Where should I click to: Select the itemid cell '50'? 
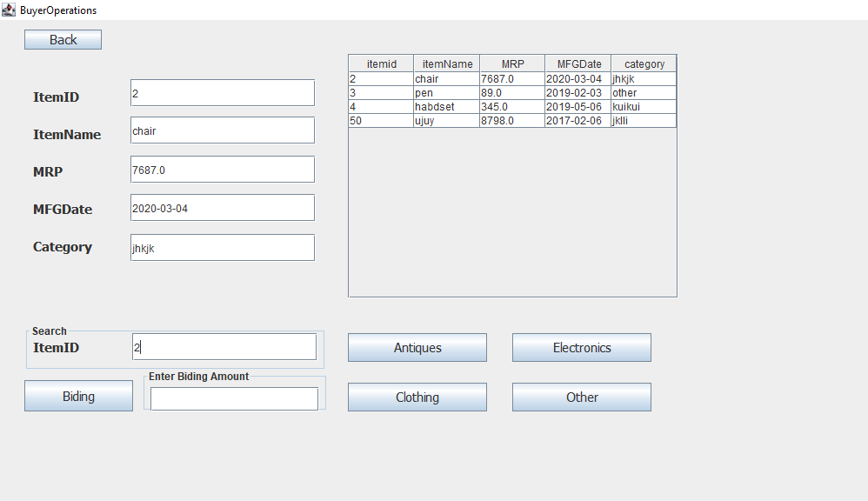pyautogui.click(x=382, y=121)
